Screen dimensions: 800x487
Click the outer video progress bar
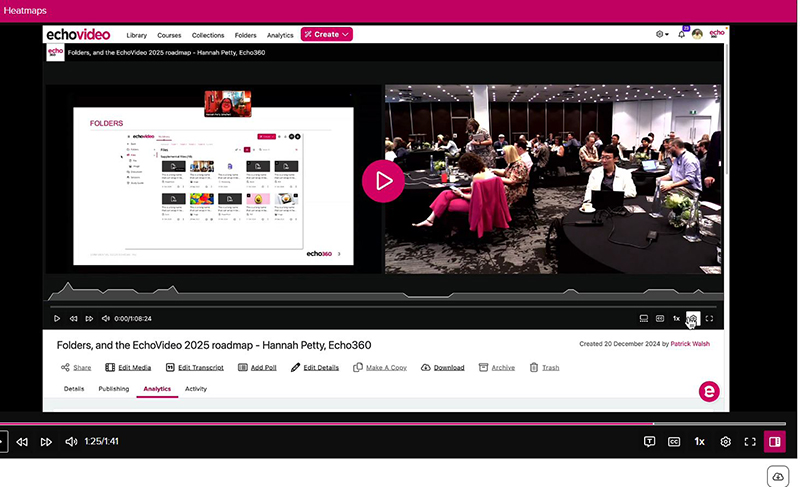tap(393, 424)
